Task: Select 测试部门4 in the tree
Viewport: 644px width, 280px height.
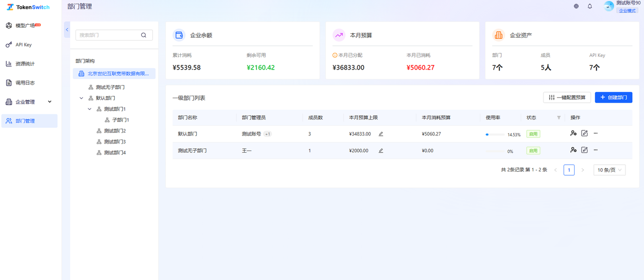Action: (x=115, y=153)
